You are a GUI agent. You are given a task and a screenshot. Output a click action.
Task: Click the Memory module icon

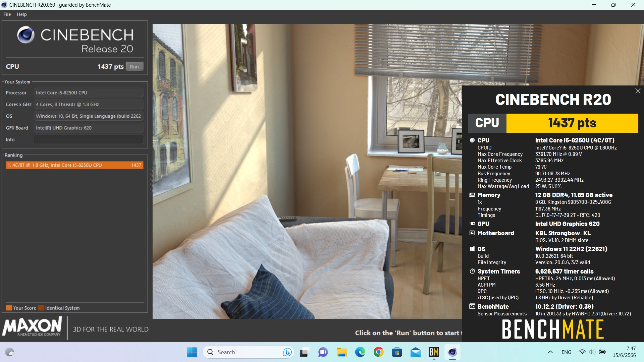pos(472,195)
